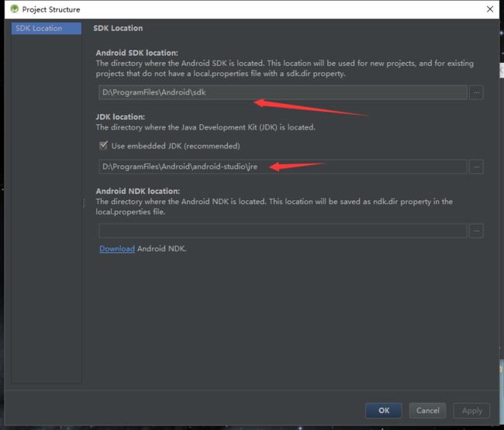Click the browse button for JDK location
The width and height of the screenshot is (504, 430).
tap(476, 167)
